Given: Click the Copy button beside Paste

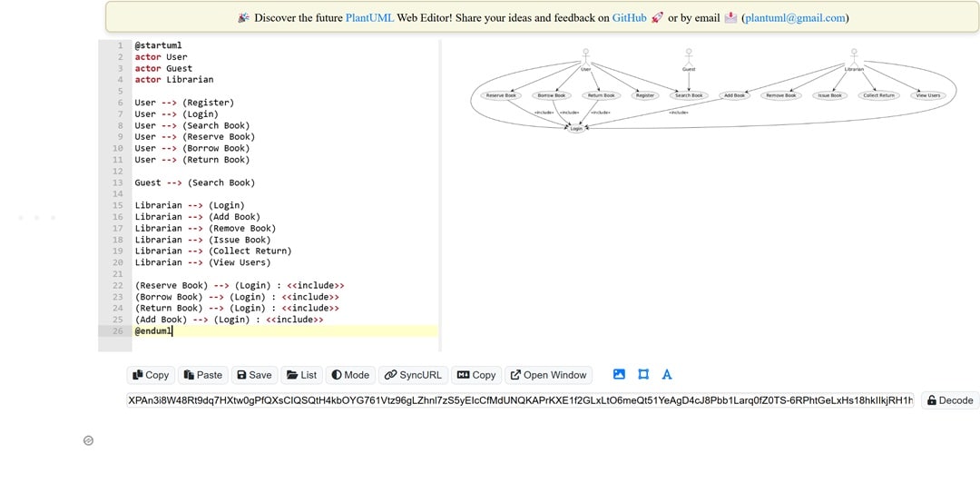Looking at the screenshot, I should click(x=151, y=375).
